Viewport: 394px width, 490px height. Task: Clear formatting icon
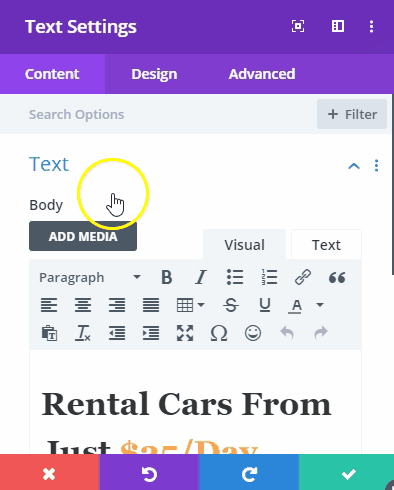click(83, 333)
